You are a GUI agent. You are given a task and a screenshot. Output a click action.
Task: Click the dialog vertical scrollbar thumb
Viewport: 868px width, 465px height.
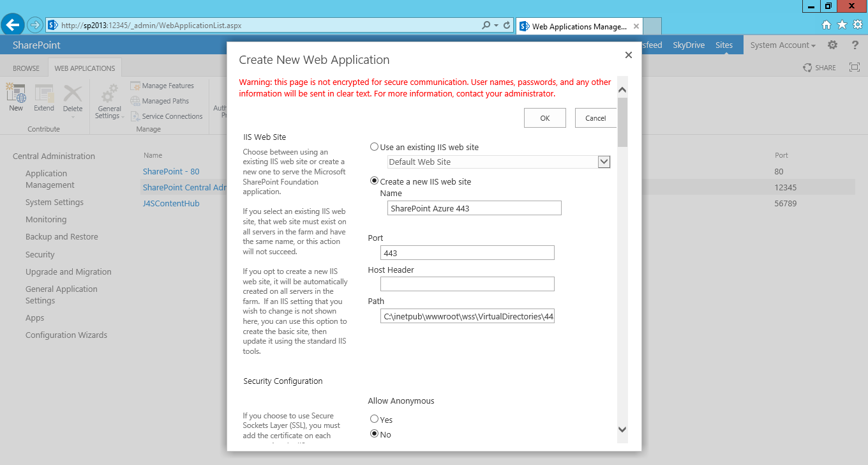[623, 123]
